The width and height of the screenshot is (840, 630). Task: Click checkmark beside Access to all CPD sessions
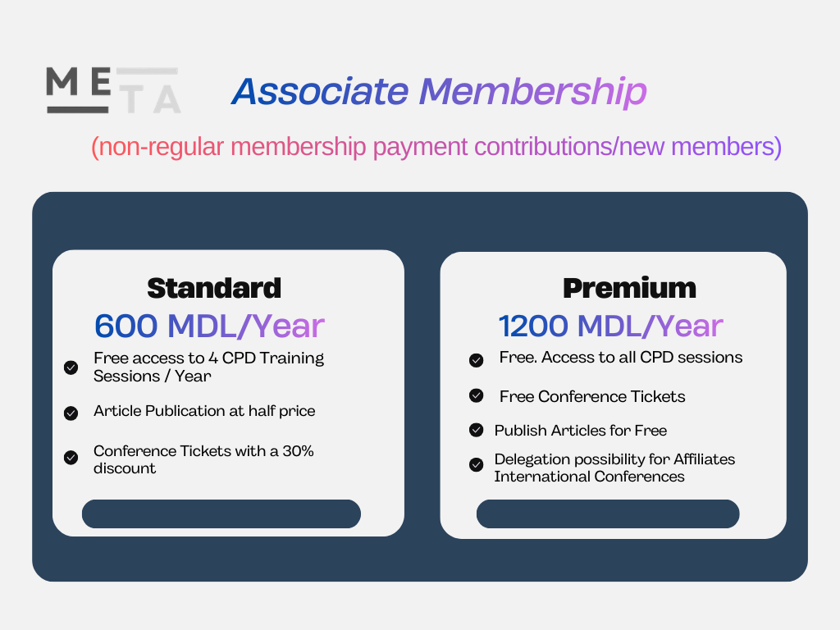(x=476, y=360)
